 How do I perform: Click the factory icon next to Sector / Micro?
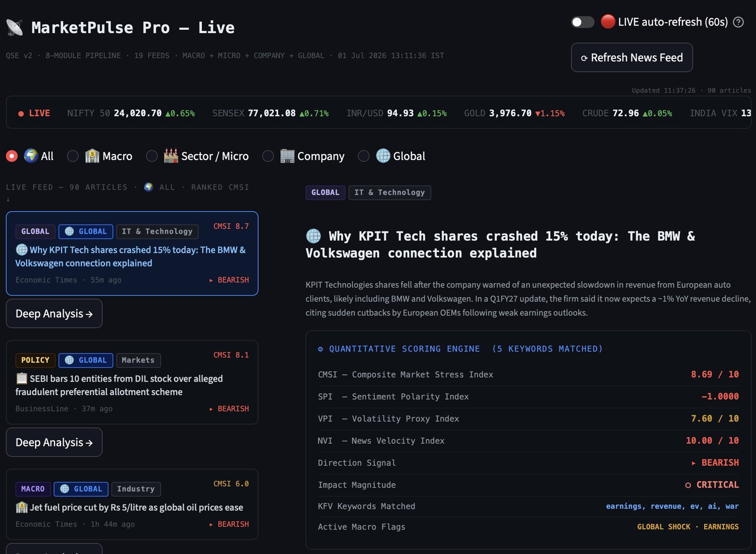click(x=171, y=156)
